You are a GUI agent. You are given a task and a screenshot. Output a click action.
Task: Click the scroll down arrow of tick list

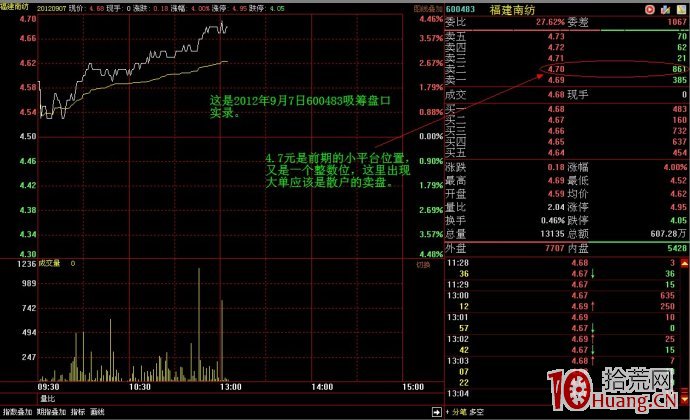click(684, 401)
